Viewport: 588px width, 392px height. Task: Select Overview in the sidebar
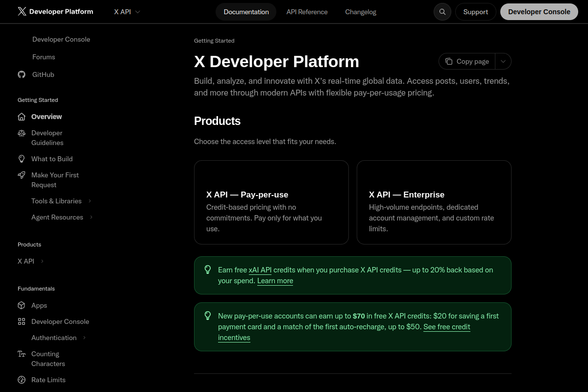[47, 117]
